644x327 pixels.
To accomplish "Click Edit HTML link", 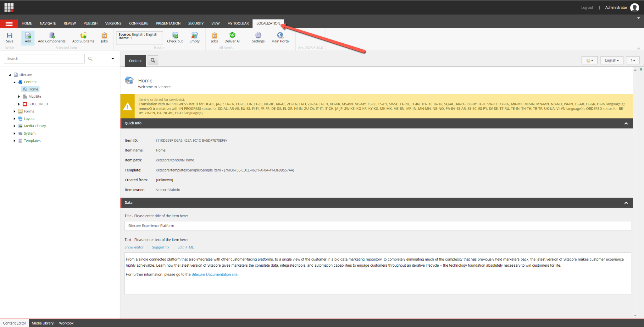I will (x=186, y=248).
